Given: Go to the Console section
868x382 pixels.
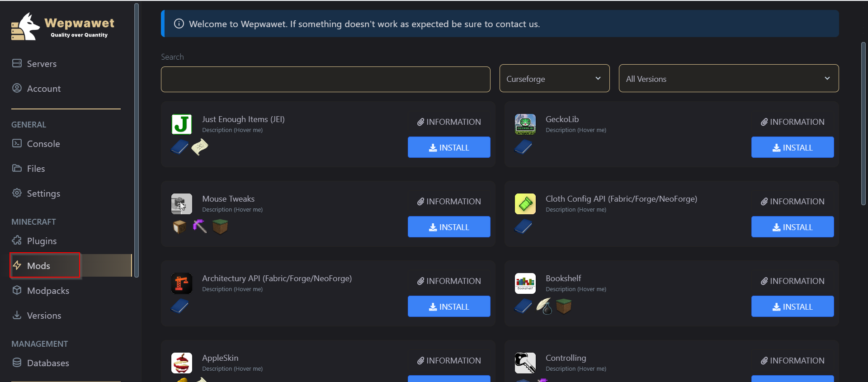Looking at the screenshot, I should pyautogui.click(x=36, y=144).
